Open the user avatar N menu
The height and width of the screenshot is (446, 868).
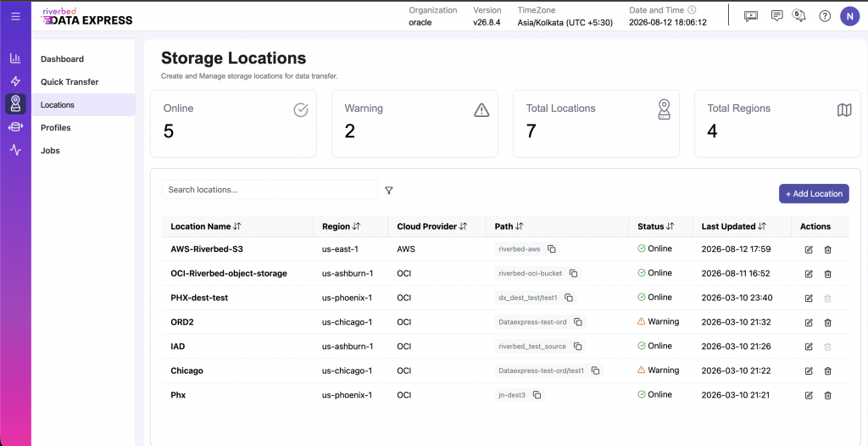(849, 16)
